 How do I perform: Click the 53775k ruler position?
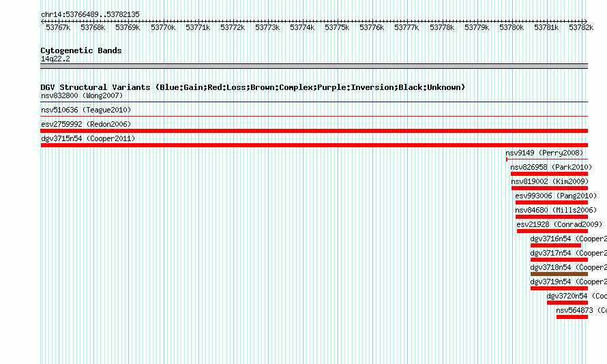point(337,27)
